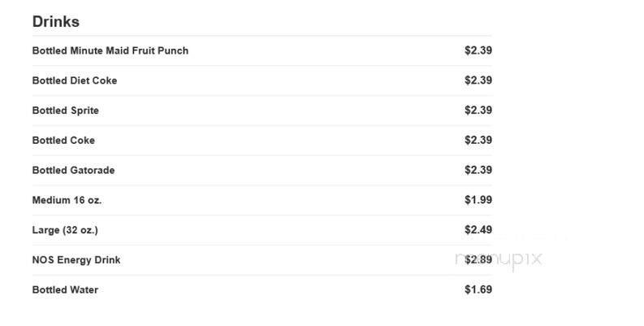Viewport: 644px width, 326px height.
Task: Click the $2.89 NOS Energy Drink price
Action: (x=478, y=260)
